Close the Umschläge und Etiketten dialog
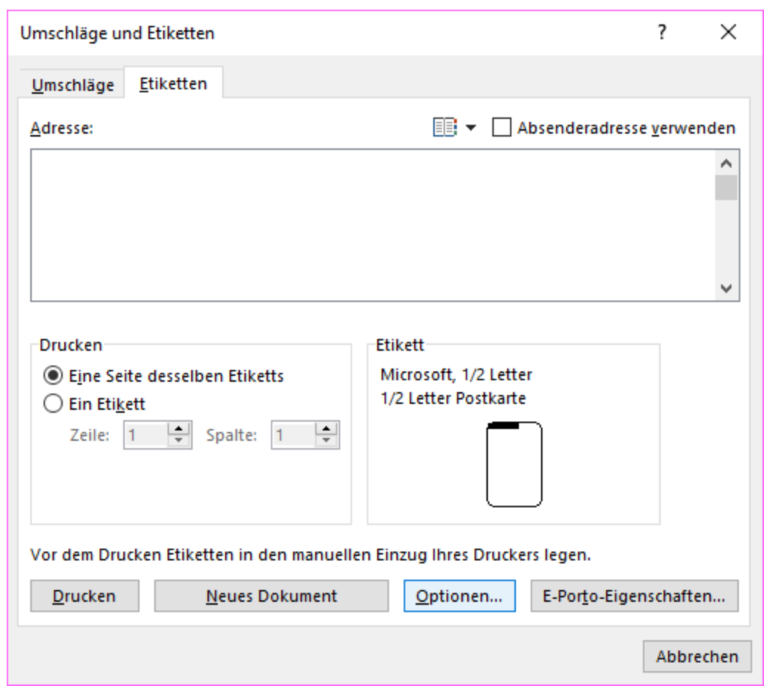 coord(728,32)
